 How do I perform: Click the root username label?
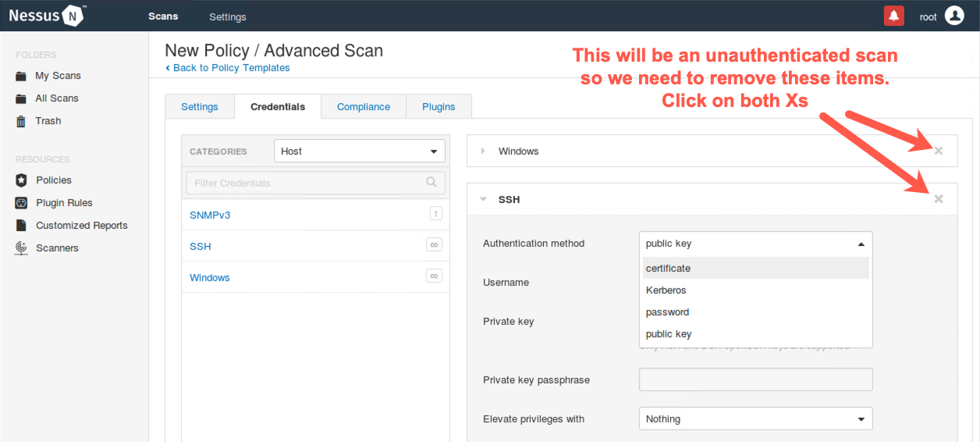928,16
